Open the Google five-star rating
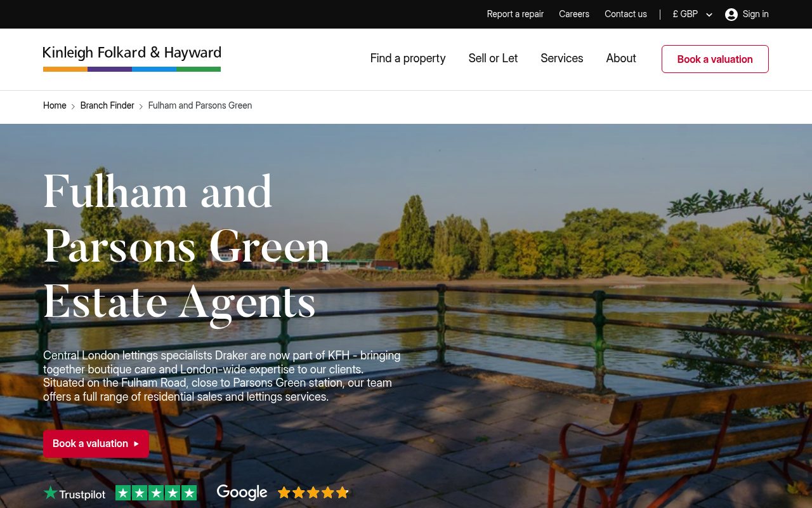Viewport: 812px width, 508px height. pyautogui.click(x=313, y=493)
